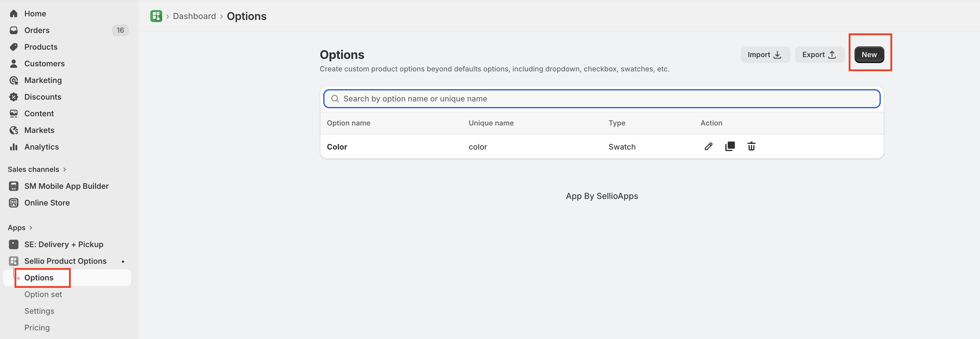This screenshot has height=339, width=980.
Task: Go to Dashboard via breadcrumb link
Action: pos(194,16)
